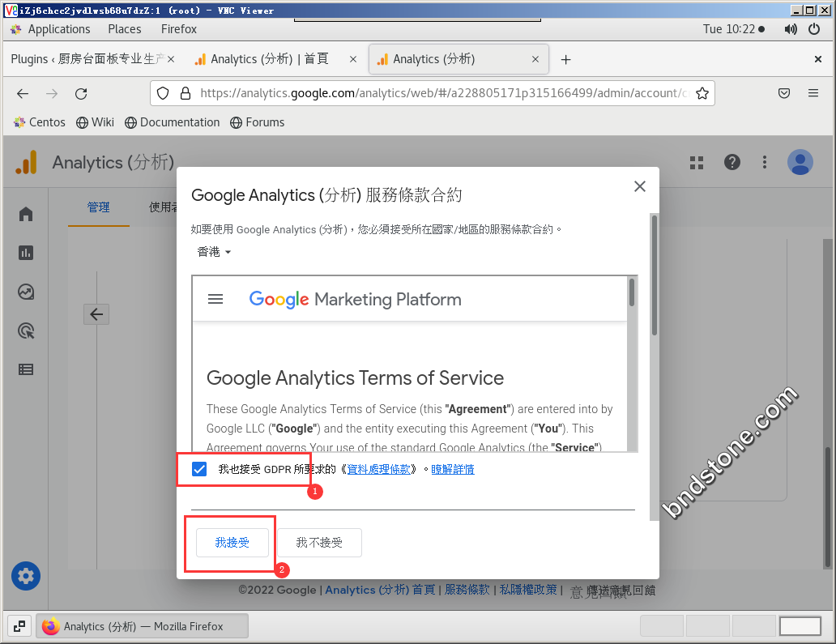
Task: Open the Analytics more options menu
Action: click(x=765, y=162)
